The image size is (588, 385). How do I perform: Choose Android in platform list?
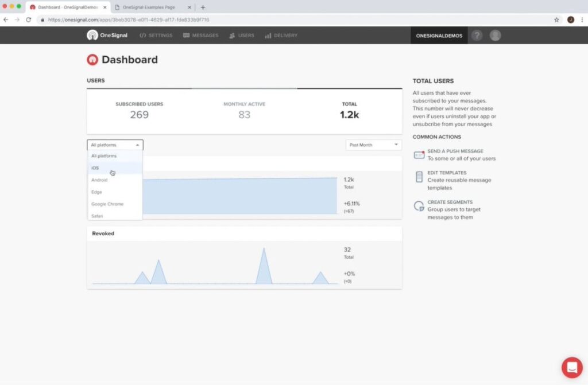click(99, 180)
